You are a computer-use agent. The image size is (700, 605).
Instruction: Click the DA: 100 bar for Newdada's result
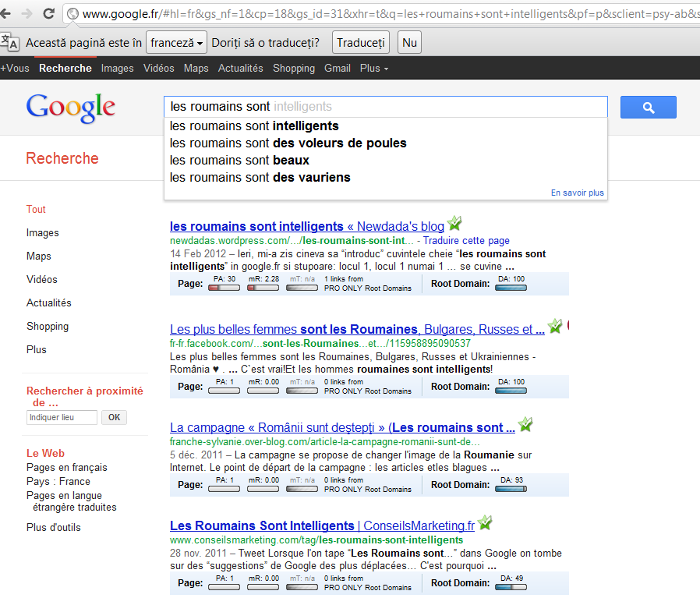pos(511,288)
